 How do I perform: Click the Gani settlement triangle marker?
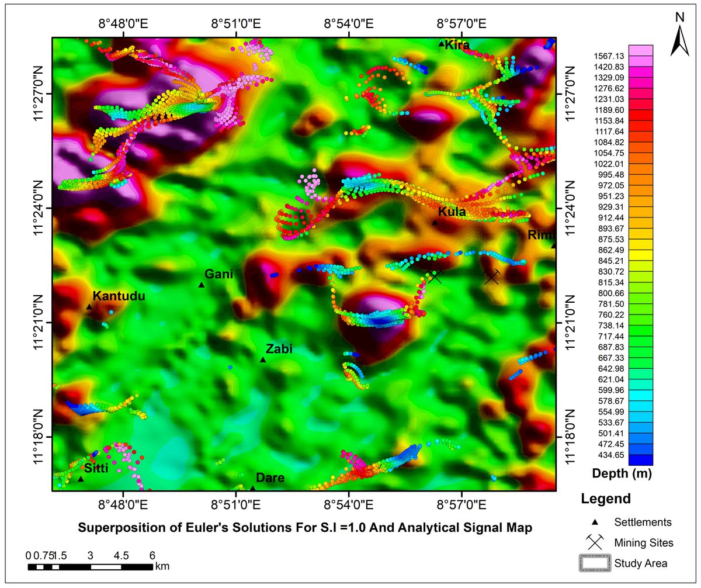tap(202, 285)
